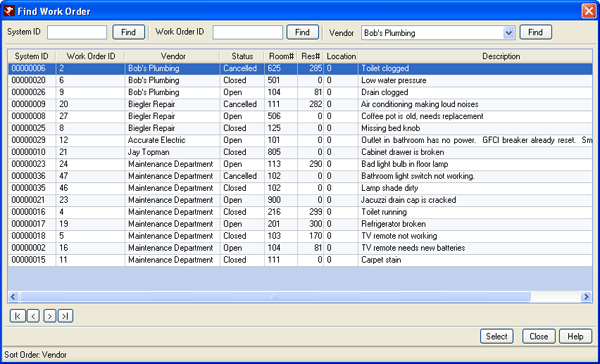
Task: Click the System ID input field
Action: pos(77,33)
